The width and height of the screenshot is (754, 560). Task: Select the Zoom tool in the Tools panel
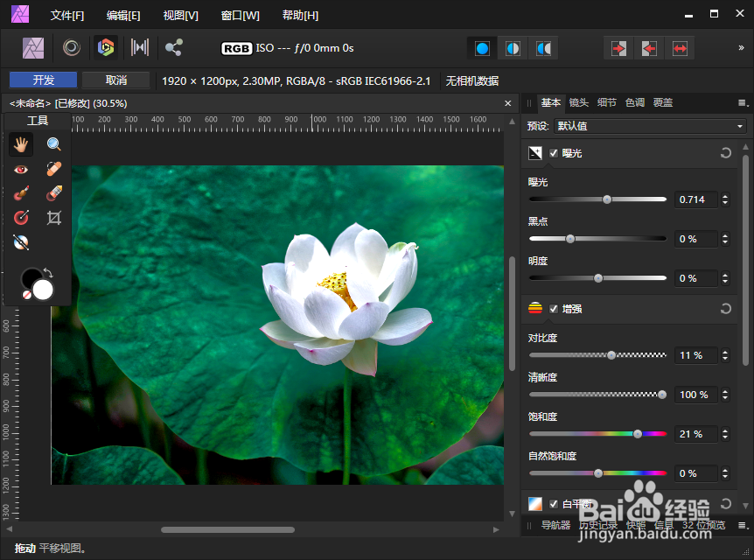click(53, 143)
